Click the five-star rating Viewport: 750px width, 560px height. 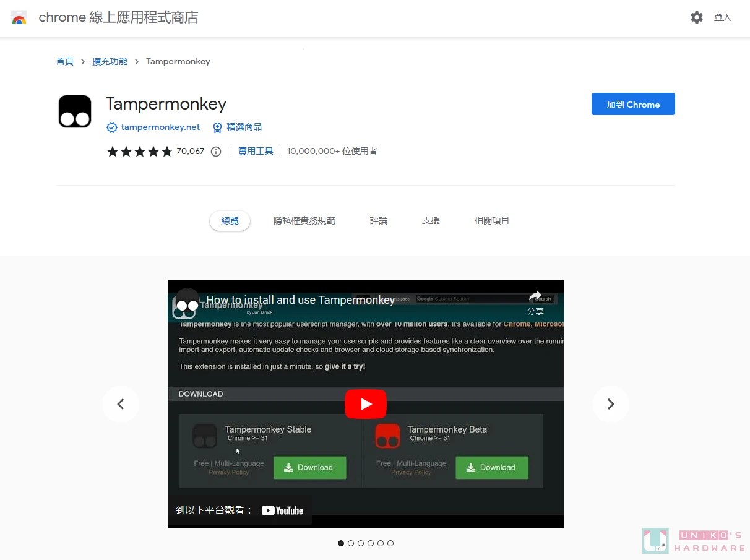pyautogui.click(x=140, y=152)
